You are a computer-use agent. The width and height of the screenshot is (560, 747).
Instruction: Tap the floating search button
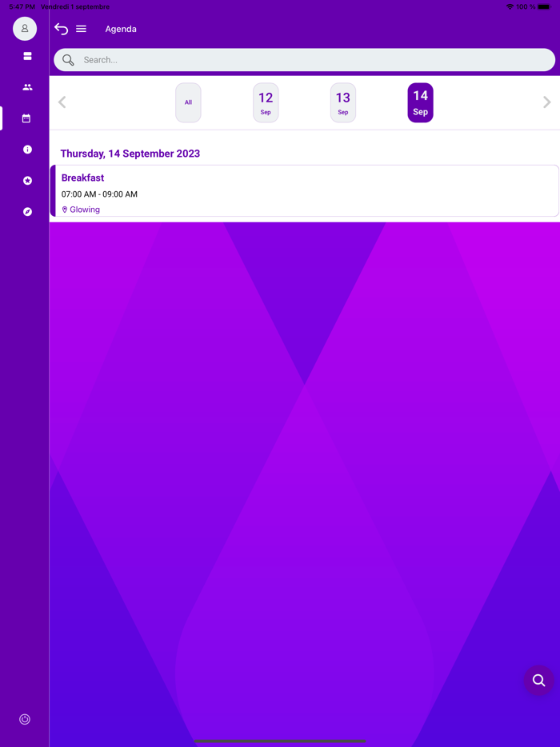pos(539,681)
